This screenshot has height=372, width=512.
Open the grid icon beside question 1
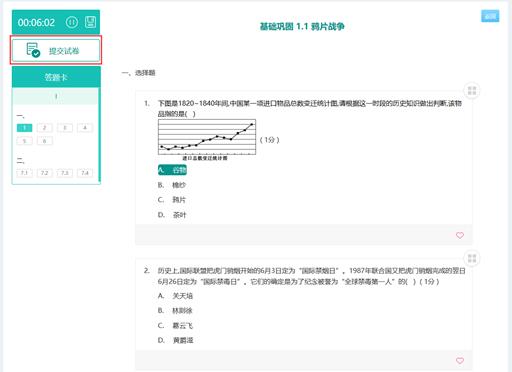pyautogui.click(x=472, y=90)
